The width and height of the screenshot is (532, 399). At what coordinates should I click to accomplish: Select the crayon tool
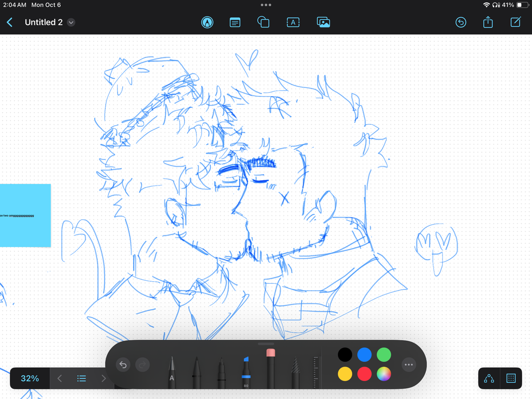[295, 373]
